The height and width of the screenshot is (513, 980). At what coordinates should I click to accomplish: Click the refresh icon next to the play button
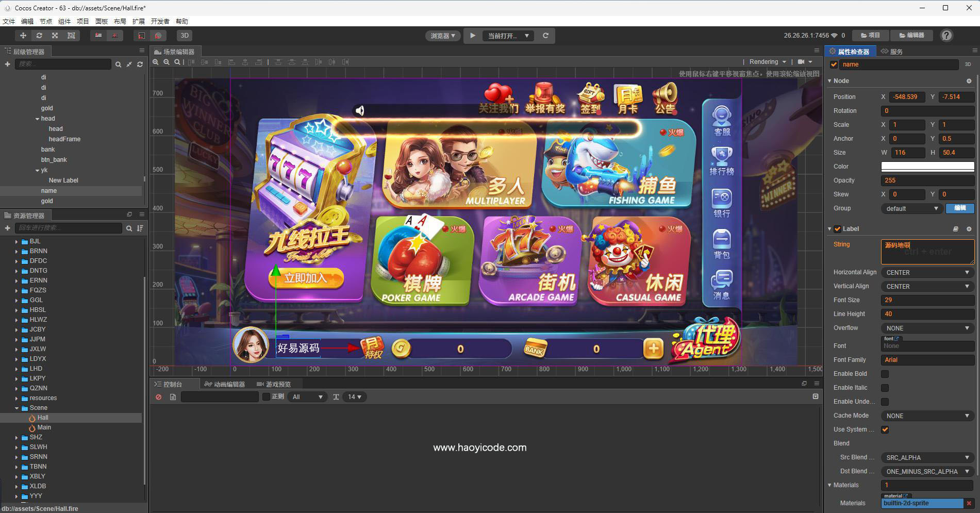coord(545,36)
